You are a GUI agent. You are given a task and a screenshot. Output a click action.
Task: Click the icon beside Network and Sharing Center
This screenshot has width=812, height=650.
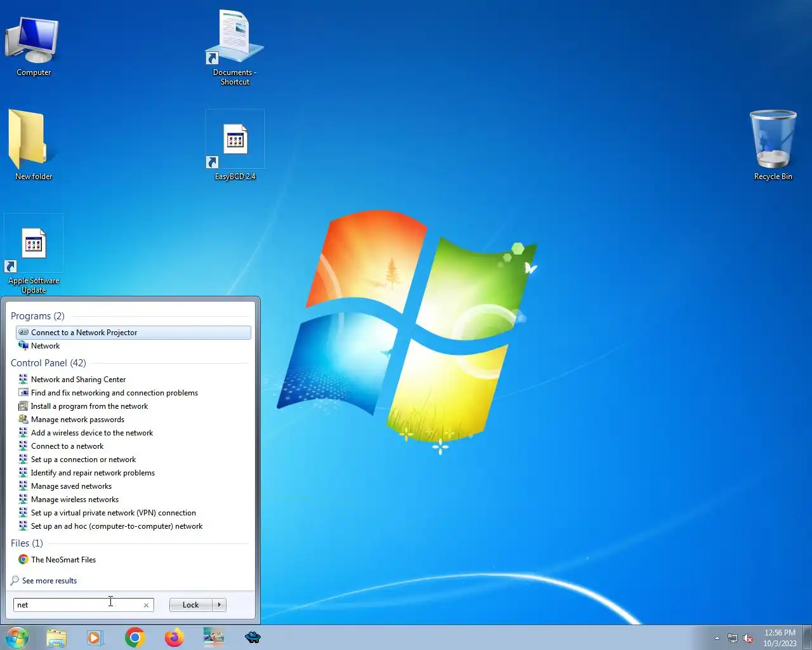pyautogui.click(x=23, y=380)
